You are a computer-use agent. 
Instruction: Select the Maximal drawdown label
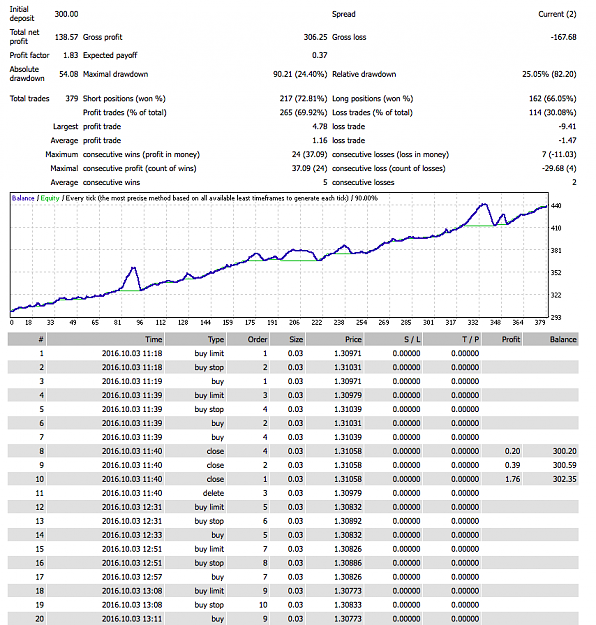tap(115, 74)
